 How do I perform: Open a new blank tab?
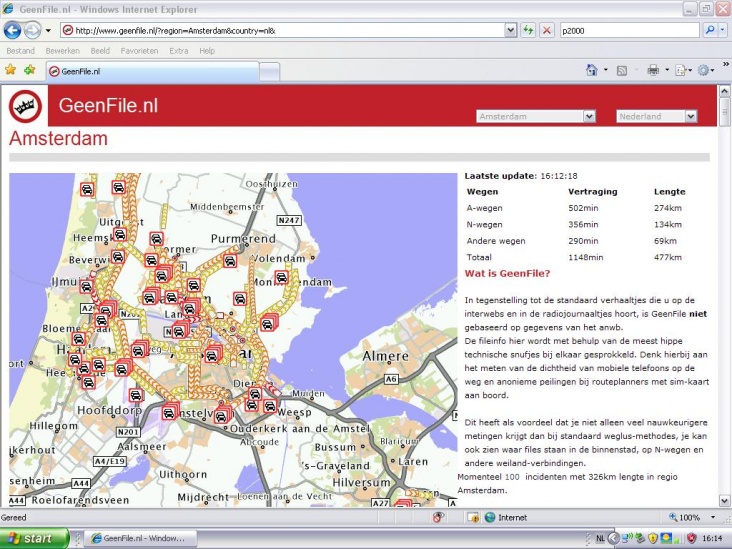(269, 72)
